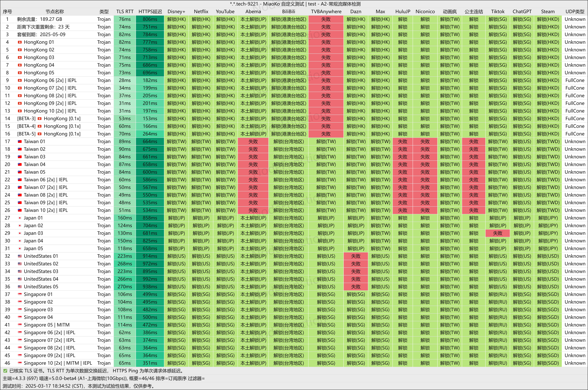This screenshot has width=588, height=390.
Task: Click the 套餐到期: 2025-05-09 row name
Action: [41, 35]
